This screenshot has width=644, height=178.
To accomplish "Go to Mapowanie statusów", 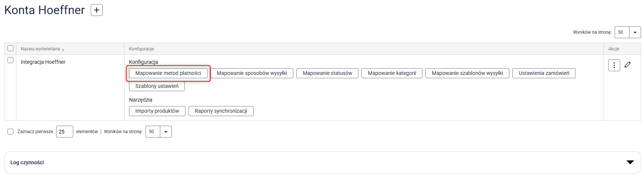I will click(327, 73).
